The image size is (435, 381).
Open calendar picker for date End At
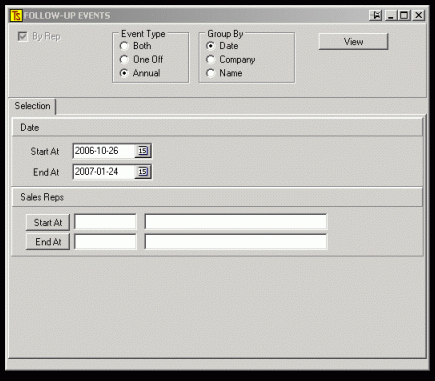[143, 172]
